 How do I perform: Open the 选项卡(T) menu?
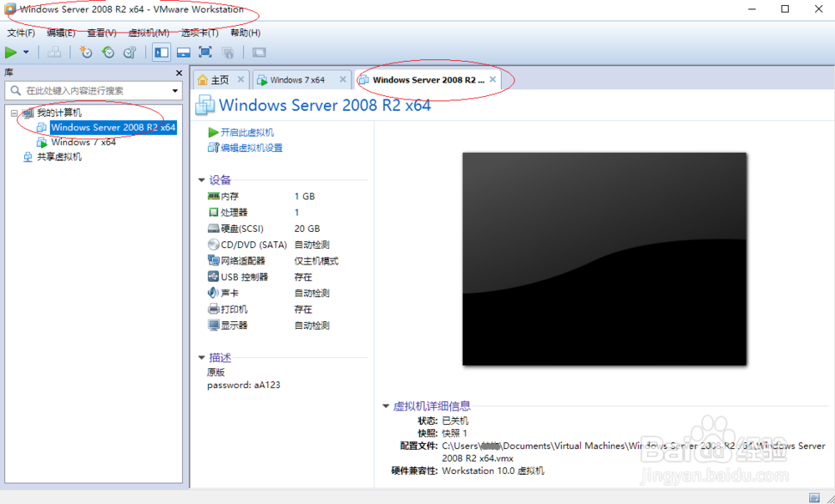pyautogui.click(x=200, y=33)
